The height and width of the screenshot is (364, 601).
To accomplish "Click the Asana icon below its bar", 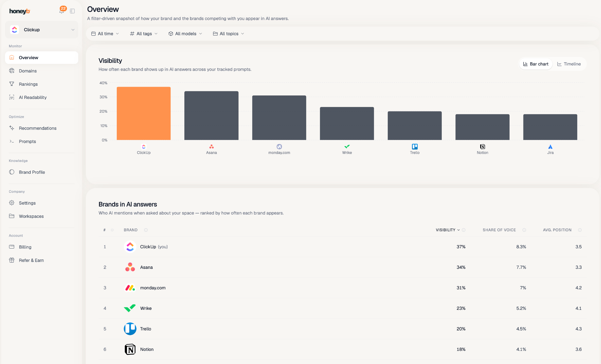I will (x=212, y=146).
